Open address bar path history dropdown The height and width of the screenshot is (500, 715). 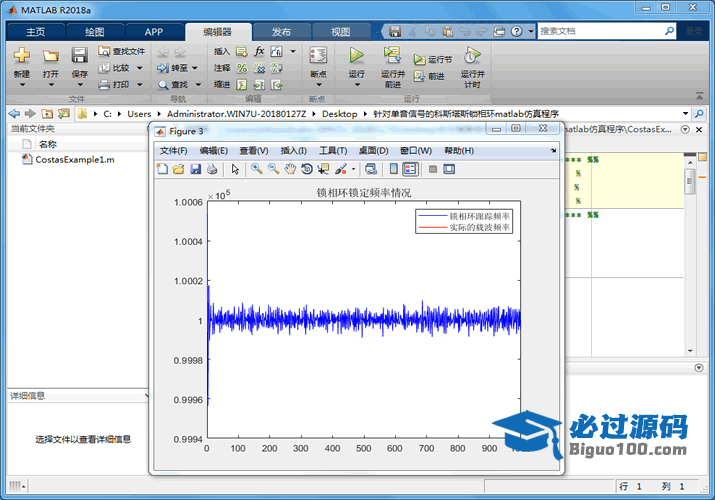click(x=685, y=113)
